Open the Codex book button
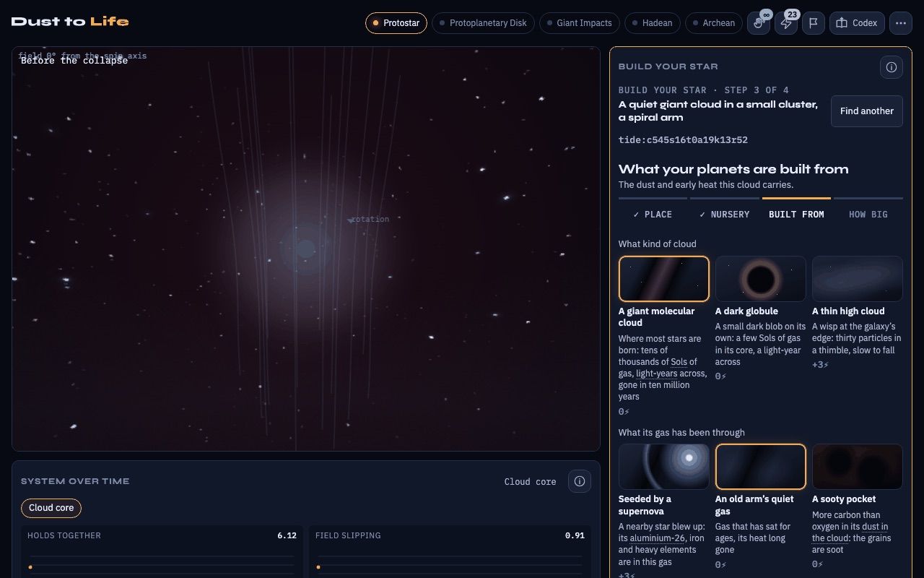924x578 pixels. [857, 23]
